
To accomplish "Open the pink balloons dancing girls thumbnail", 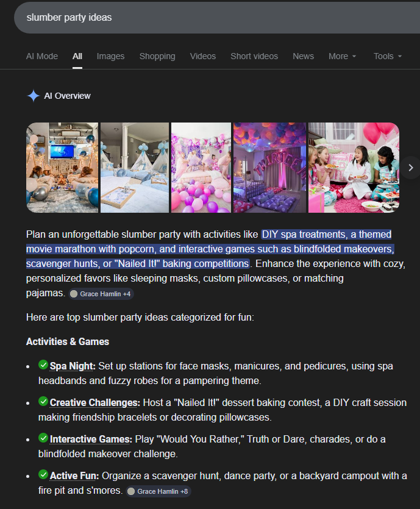I will [x=201, y=168].
